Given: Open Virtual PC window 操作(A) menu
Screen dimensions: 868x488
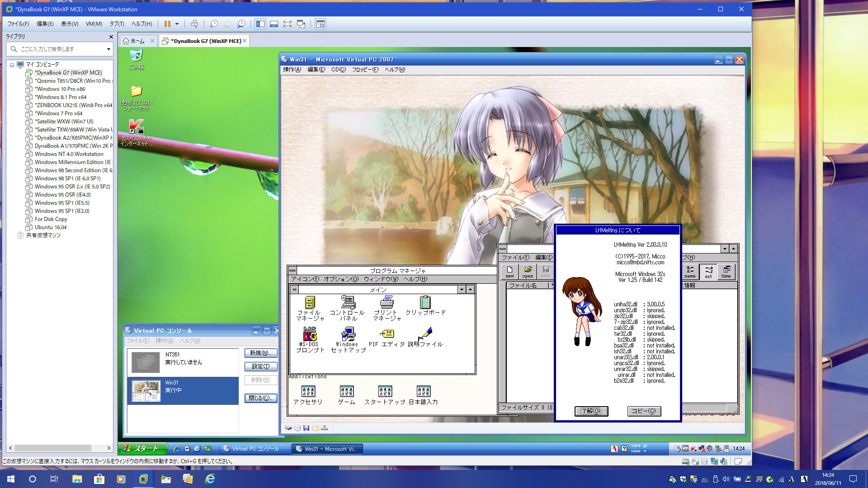Looking at the screenshot, I should point(292,70).
